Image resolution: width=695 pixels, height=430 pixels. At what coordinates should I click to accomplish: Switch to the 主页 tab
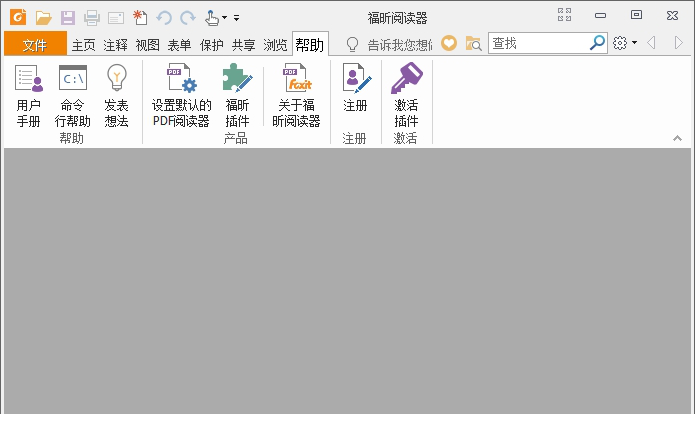click(x=83, y=45)
